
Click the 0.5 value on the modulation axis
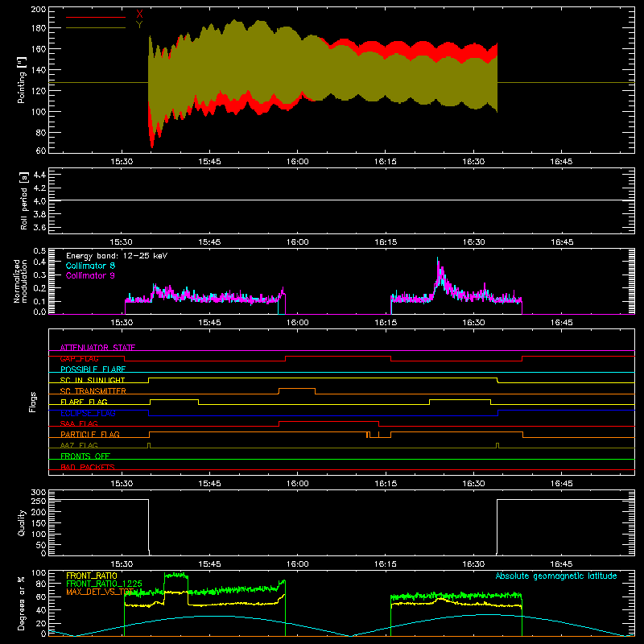[39, 251]
